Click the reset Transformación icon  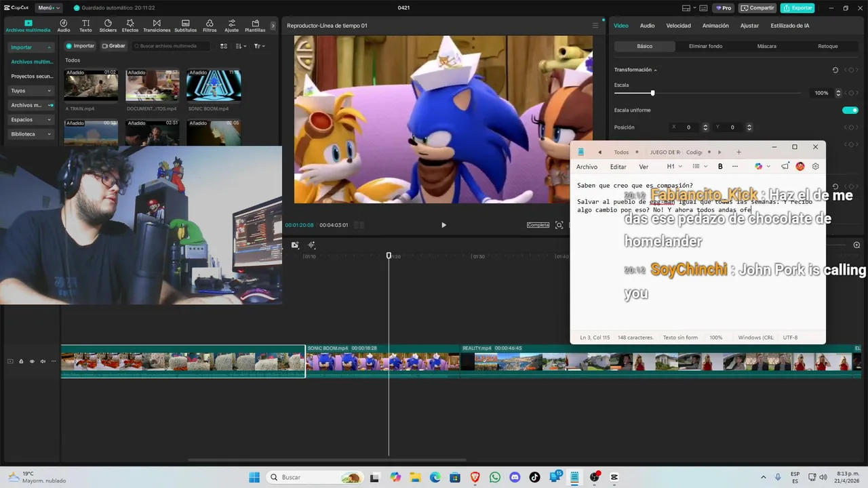click(x=835, y=70)
